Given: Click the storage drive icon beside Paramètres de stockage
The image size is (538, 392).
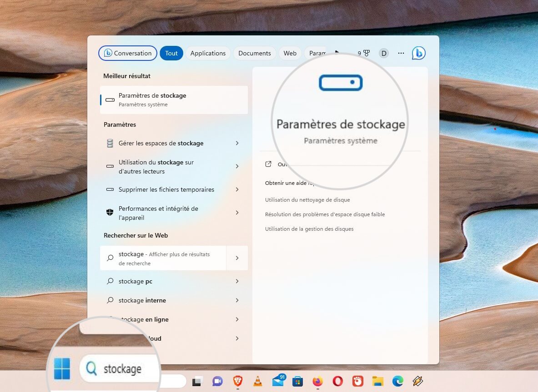Looking at the screenshot, I should pos(110,100).
